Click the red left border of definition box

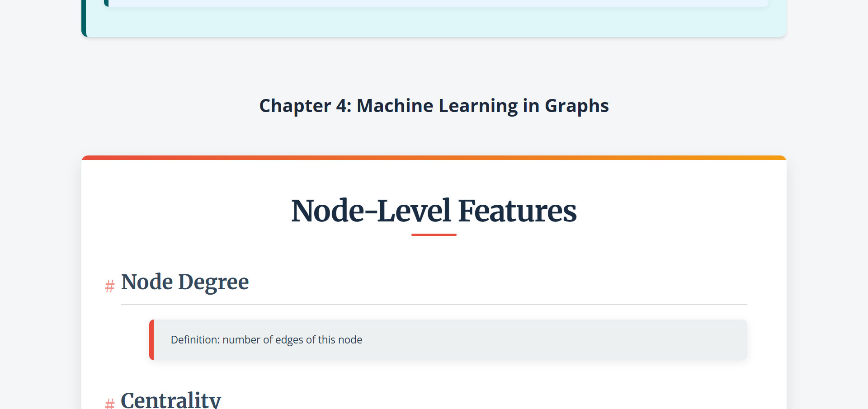click(151, 340)
